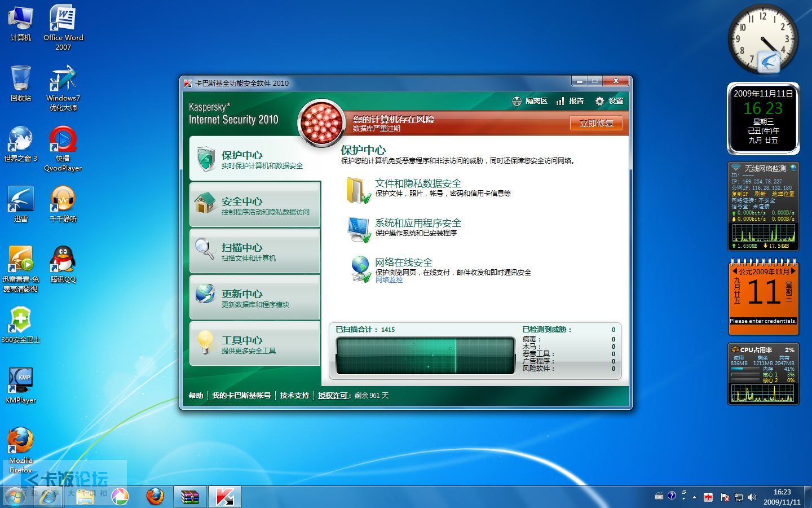Open WinRAR from the taskbar

coord(190,497)
